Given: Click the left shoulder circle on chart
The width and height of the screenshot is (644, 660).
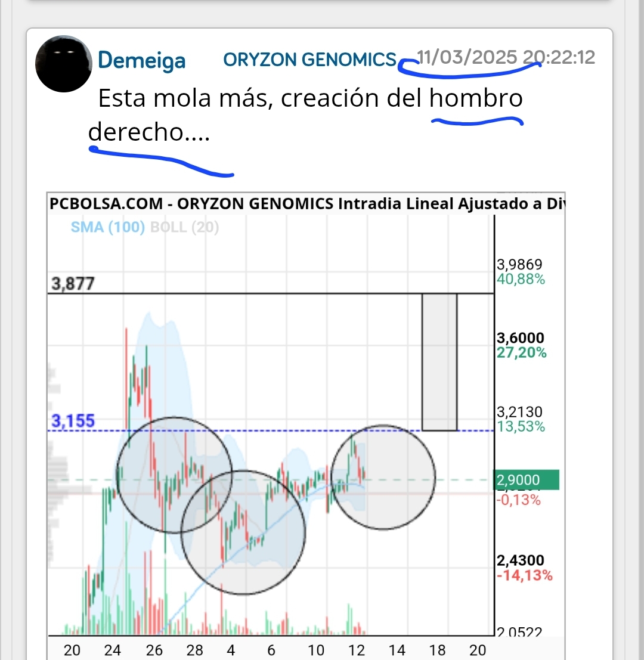Looking at the screenshot, I should click(x=174, y=475).
